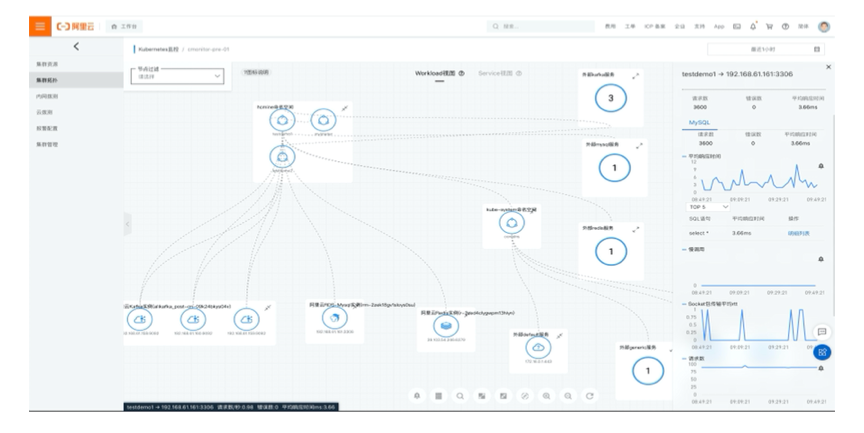The height and width of the screenshot is (433, 864).
Task: Set alert bell on slow call chart
Action: pos(821,259)
